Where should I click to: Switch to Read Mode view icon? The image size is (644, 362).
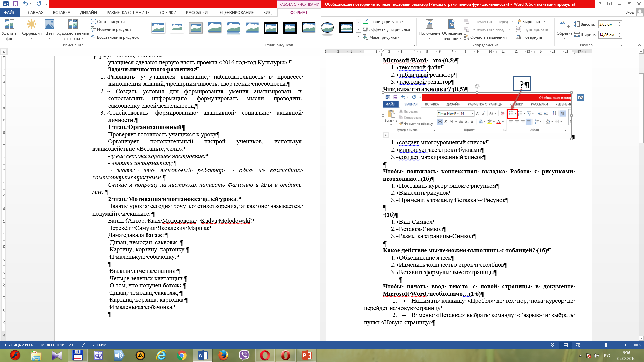(552, 345)
